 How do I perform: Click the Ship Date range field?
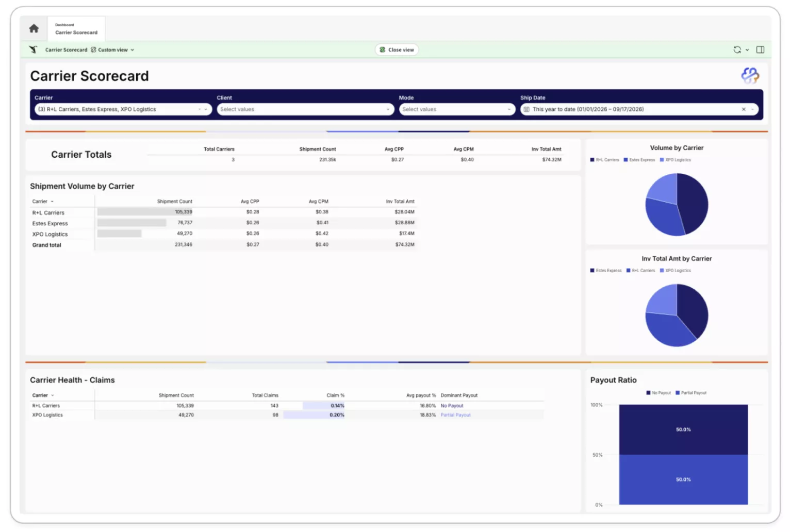639,109
